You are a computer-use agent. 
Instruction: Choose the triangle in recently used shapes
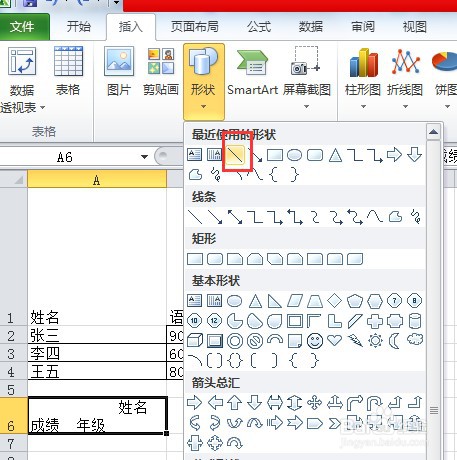pos(335,155)
